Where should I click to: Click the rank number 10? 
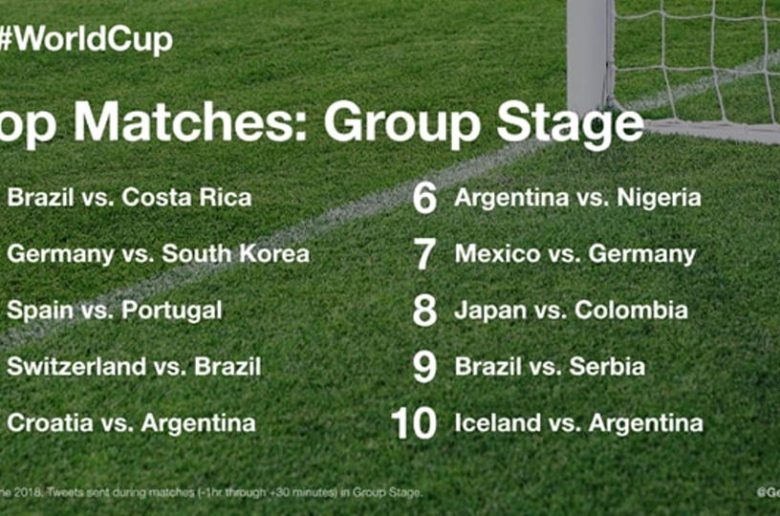click(414, 424)
